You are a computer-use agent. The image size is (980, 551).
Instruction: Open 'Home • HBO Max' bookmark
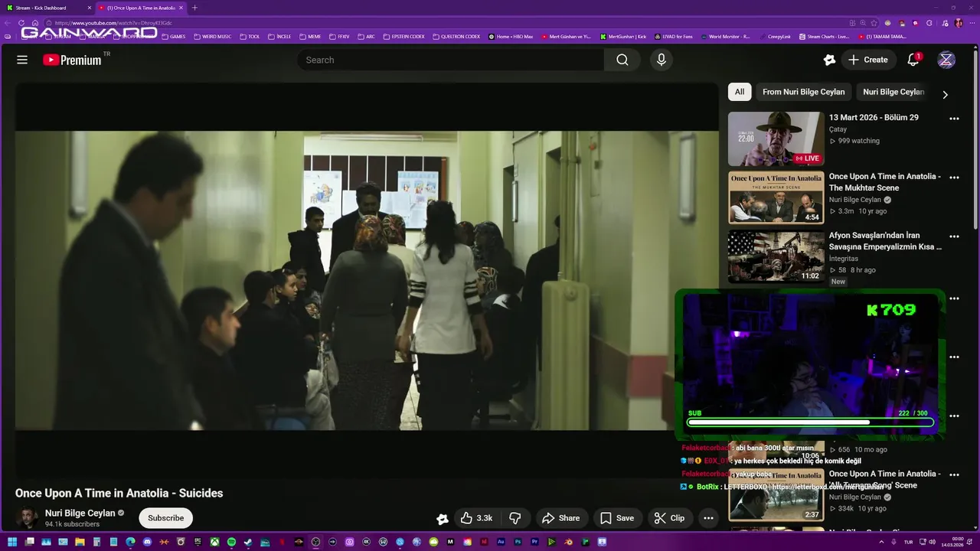tap(511, 37)
